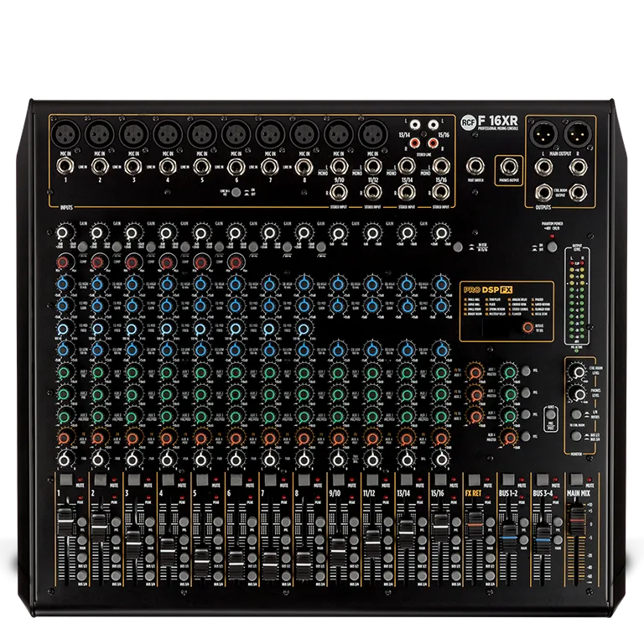The height and width of the screenshot is (644, 644).
Task: Select channel 2 EQ HIGH knob
Action: point(97,283)
